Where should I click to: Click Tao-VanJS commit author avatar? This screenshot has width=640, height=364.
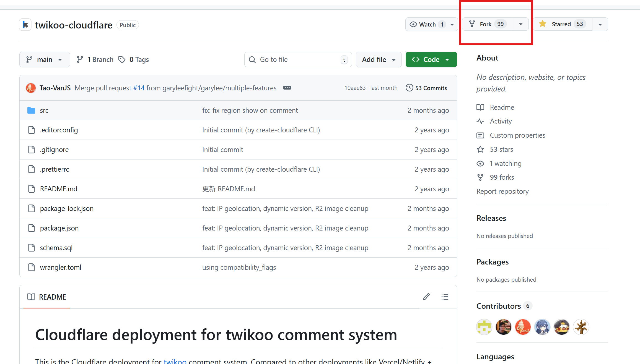click(x=31, y=88)
